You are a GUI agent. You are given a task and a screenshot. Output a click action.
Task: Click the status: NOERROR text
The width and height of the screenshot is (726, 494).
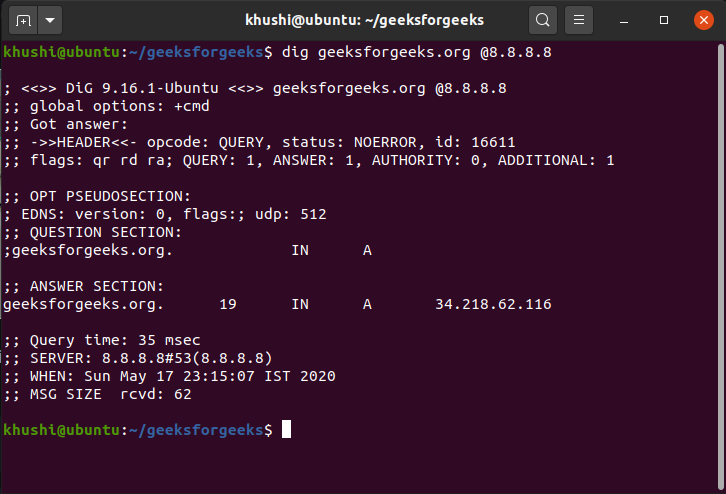[350, 142]
